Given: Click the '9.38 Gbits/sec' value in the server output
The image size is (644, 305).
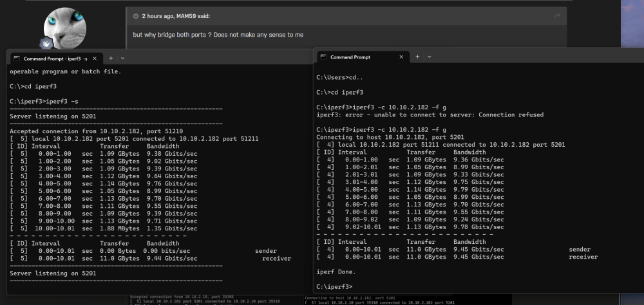Looking at the screenshot, I should pyautogui.click(x=172, y=154).
